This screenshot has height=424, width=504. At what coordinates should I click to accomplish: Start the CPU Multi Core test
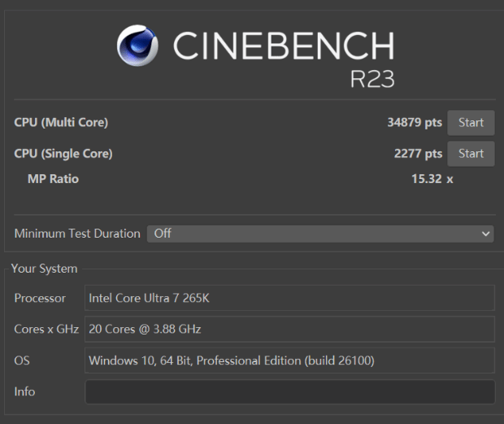pyautogui.click(x=471, y=123)
